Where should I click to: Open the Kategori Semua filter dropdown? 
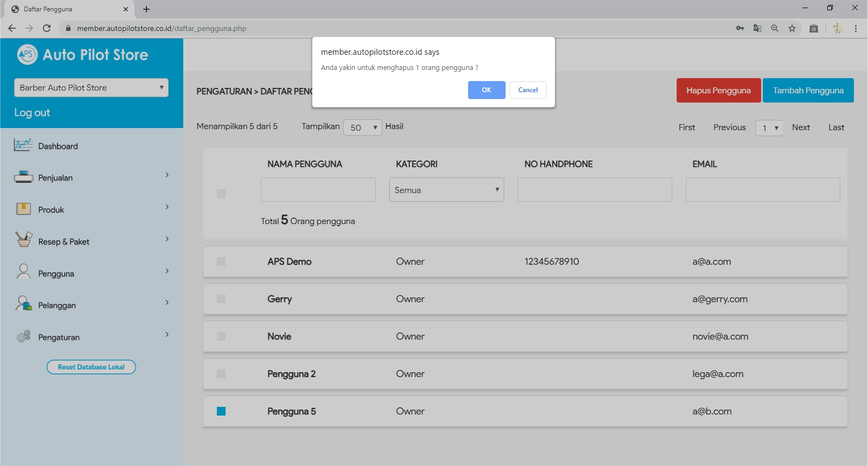(x=446, y=190)
